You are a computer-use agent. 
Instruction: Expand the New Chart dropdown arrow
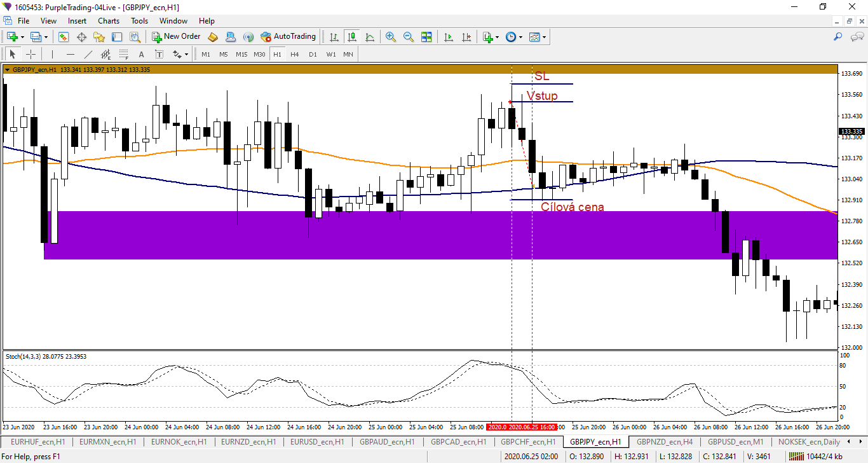[23, 37]
